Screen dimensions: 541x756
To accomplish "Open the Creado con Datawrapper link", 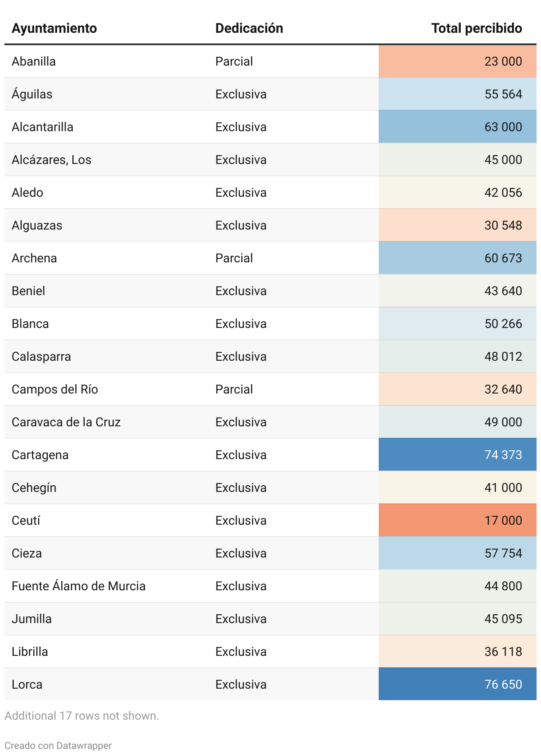I will pyautogui.click(x=58, y=745).
